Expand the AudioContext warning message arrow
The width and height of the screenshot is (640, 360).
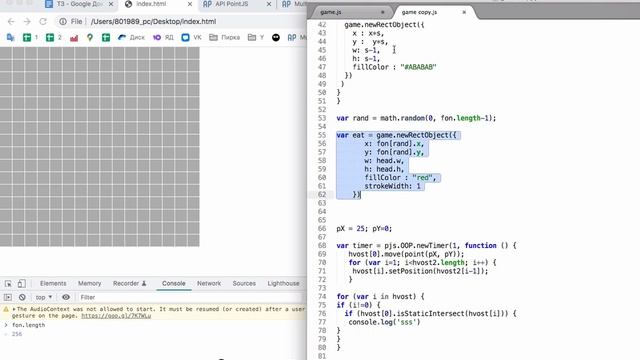tap(14, 309)
